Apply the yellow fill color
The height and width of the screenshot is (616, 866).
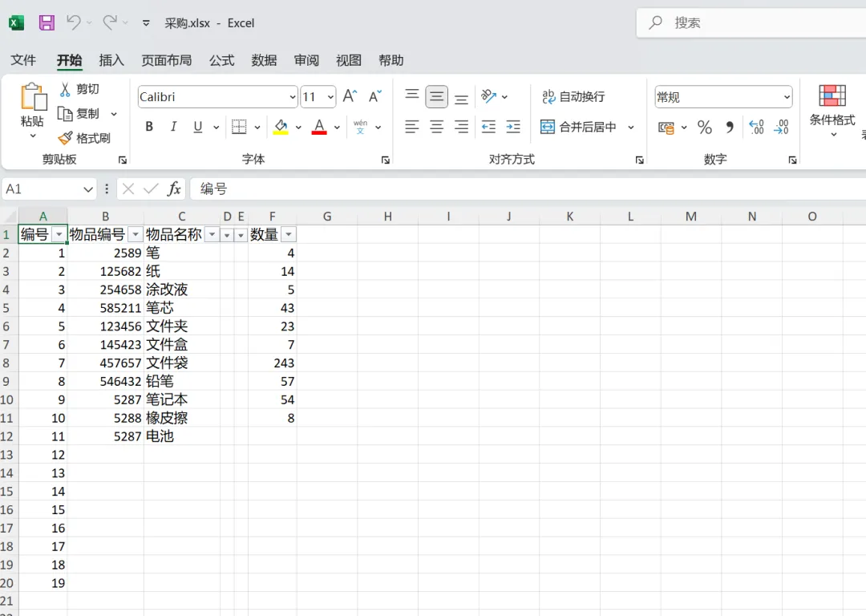tap(281, 127)
